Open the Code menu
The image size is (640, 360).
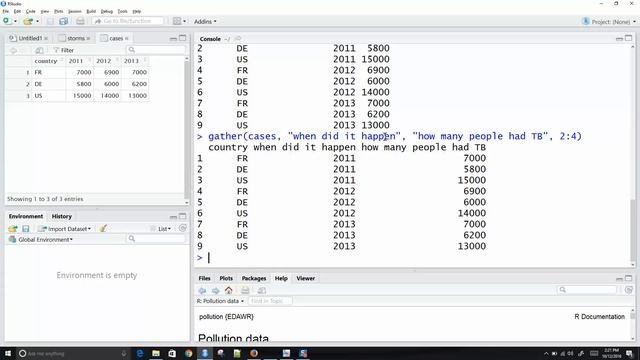coord(31,11)
